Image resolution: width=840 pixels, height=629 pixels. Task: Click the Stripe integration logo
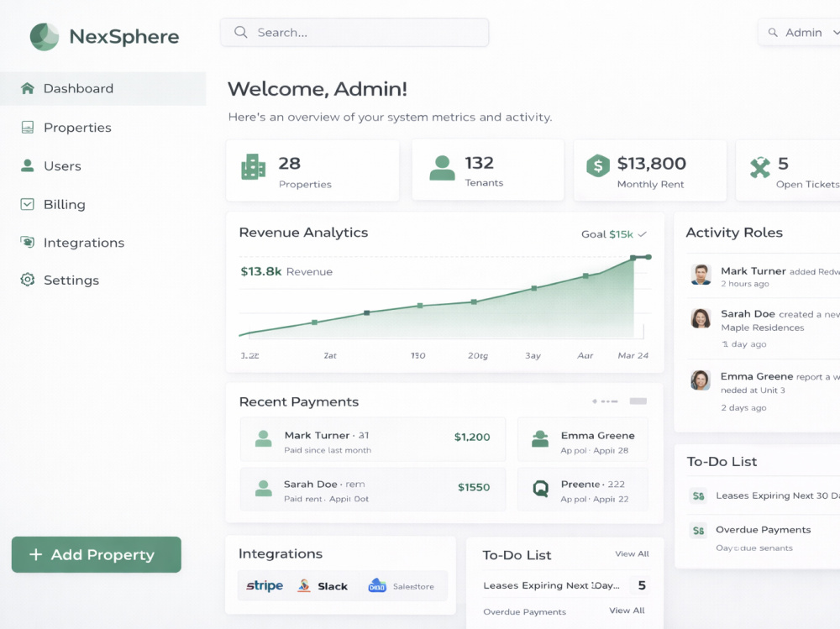tap(265, 585)
